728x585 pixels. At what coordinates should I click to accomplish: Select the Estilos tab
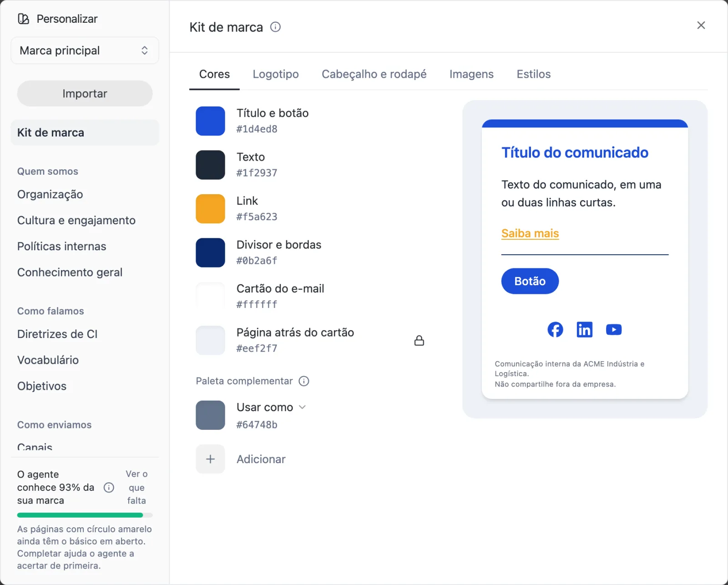pos(533,74)
